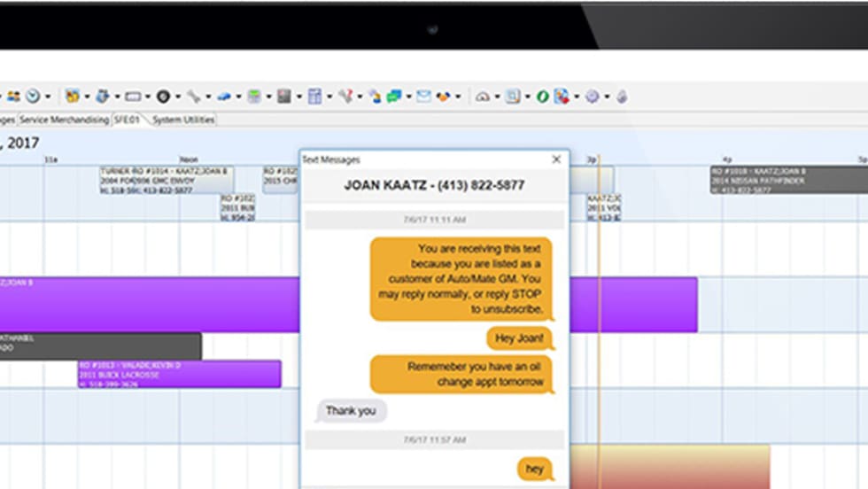Click the blue car icon
Image resolution: width=868 pixels, height=489 pixels.
click(223, 97)
